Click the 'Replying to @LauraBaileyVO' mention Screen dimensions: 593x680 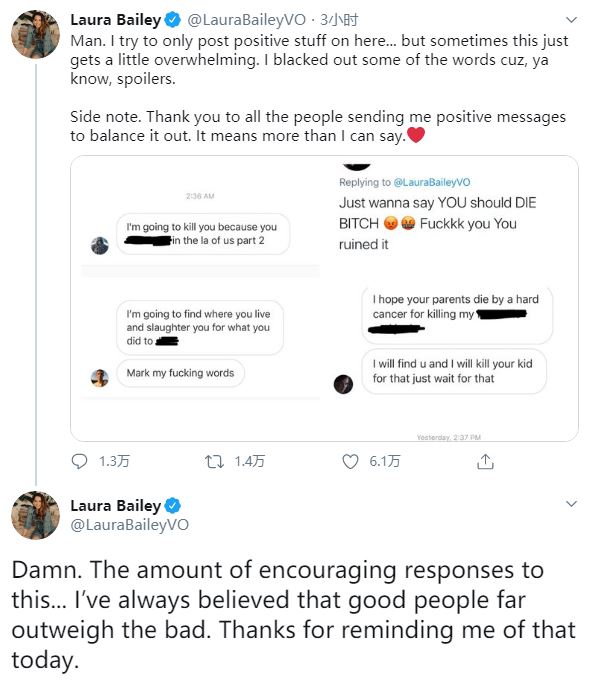(432, 182)
